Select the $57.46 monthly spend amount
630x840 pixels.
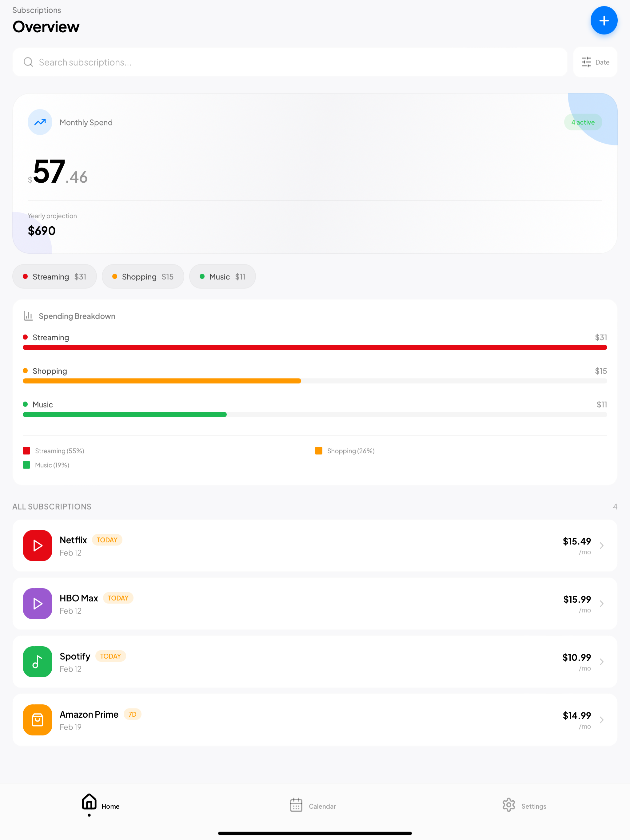58,172
